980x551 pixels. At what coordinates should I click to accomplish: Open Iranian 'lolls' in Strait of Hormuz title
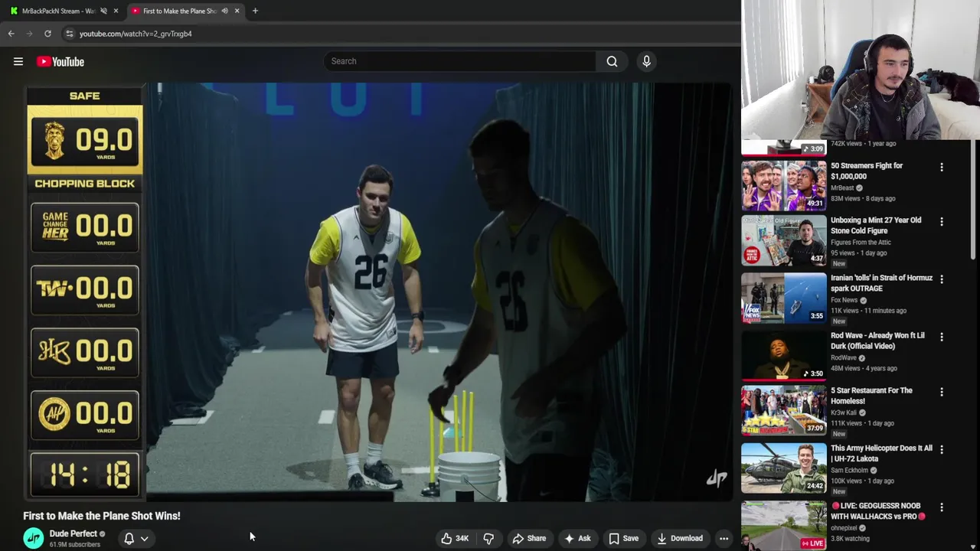(881, 283)
